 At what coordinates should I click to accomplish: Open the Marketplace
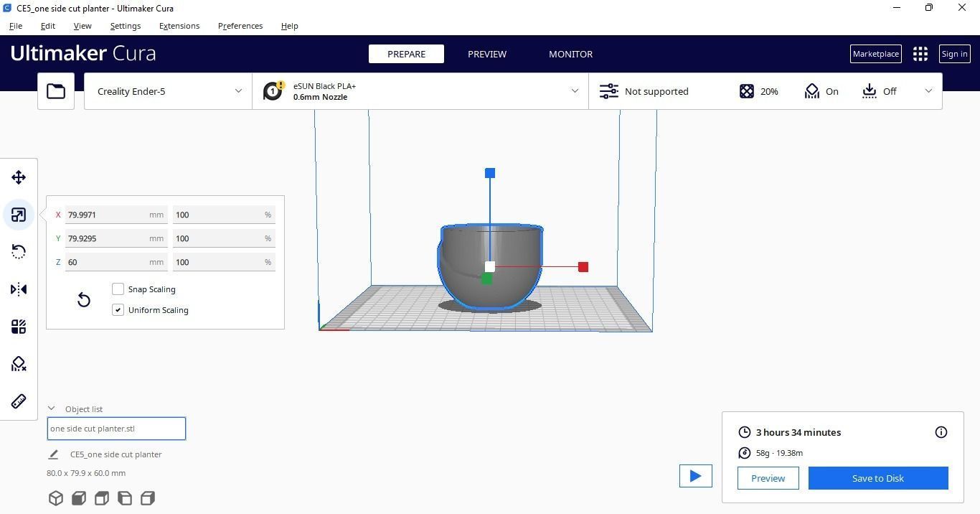875,54
